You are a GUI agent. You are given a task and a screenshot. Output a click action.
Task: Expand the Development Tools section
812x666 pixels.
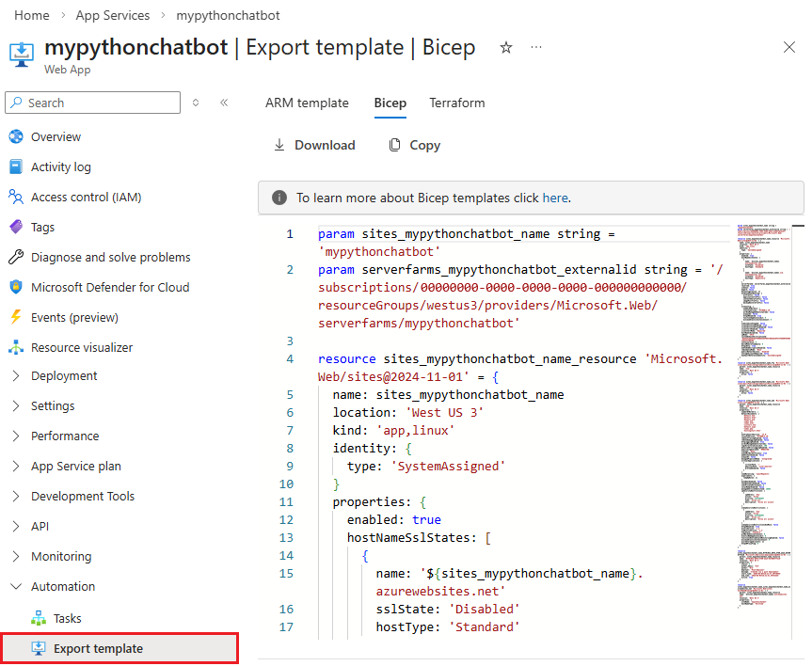click(x=16, y=496)
